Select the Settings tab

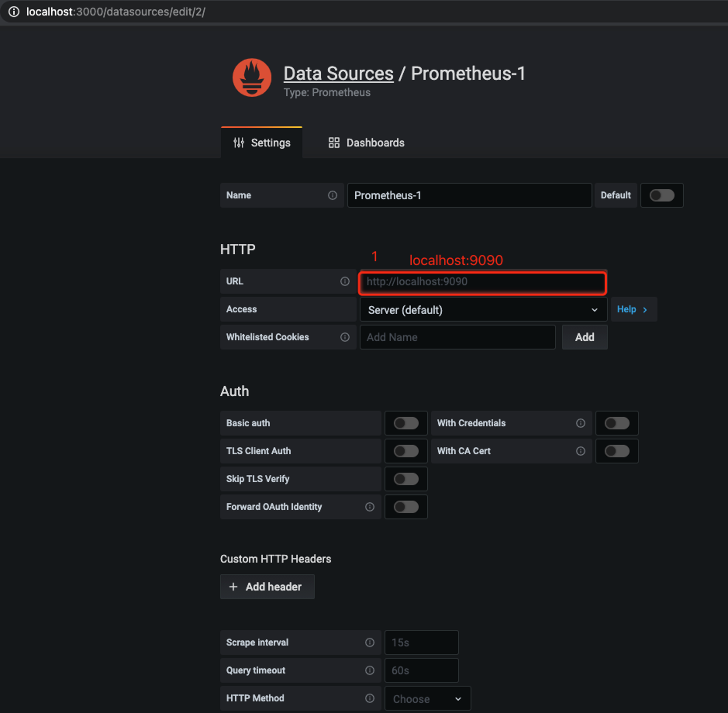tap(261, 143)
